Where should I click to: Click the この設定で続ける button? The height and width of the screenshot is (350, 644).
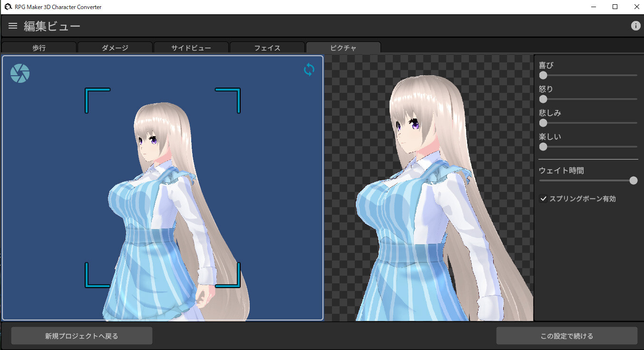point(566,336)
